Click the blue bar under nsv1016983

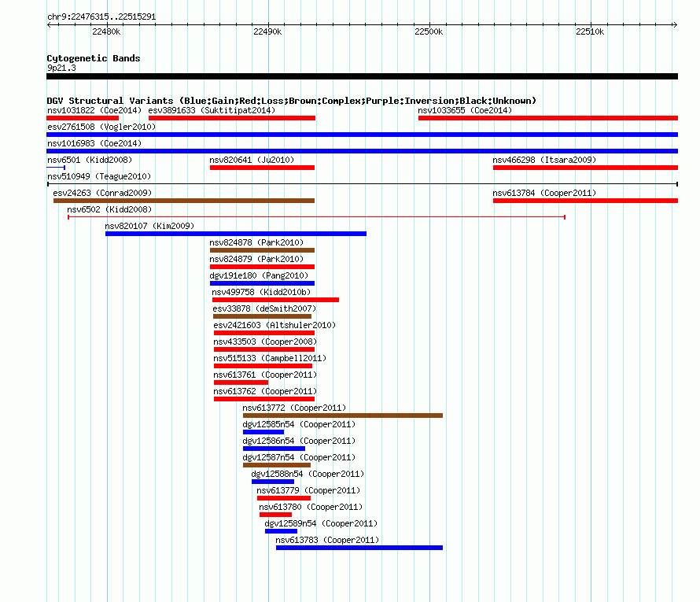click(x=362, y=151)
